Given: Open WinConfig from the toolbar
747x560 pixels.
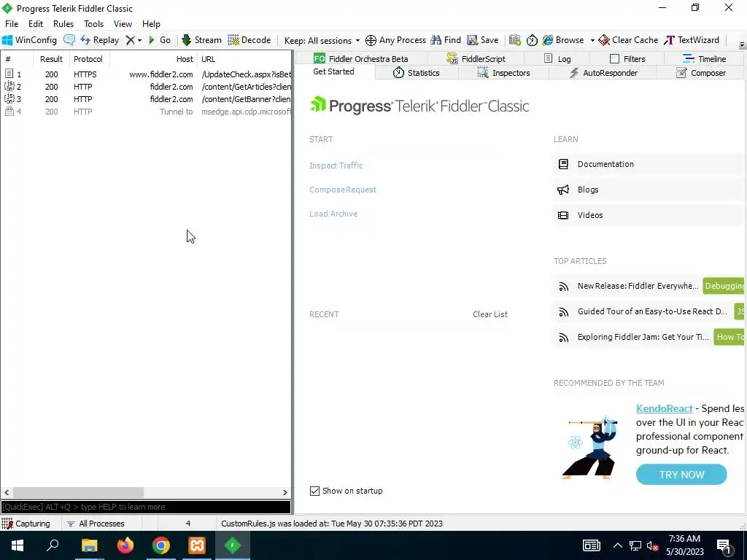Looking at the screenshot, I should [x=29, y=40].
